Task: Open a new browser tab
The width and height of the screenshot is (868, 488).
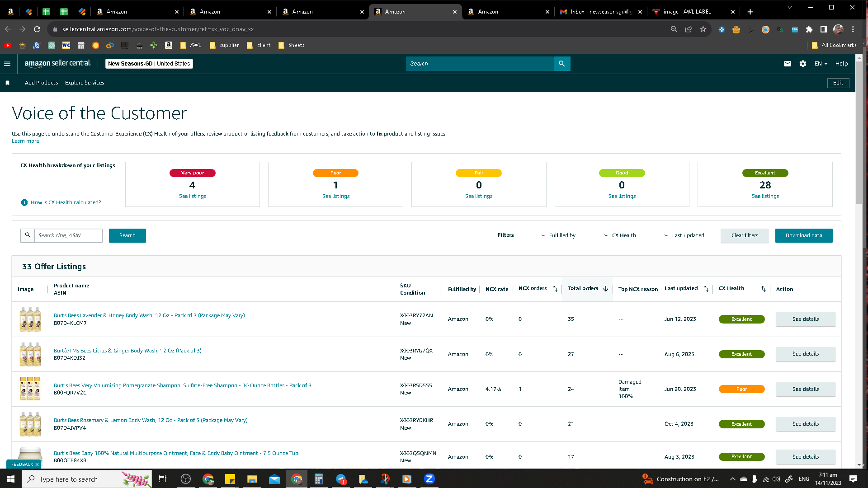Action: click(750, 12)
